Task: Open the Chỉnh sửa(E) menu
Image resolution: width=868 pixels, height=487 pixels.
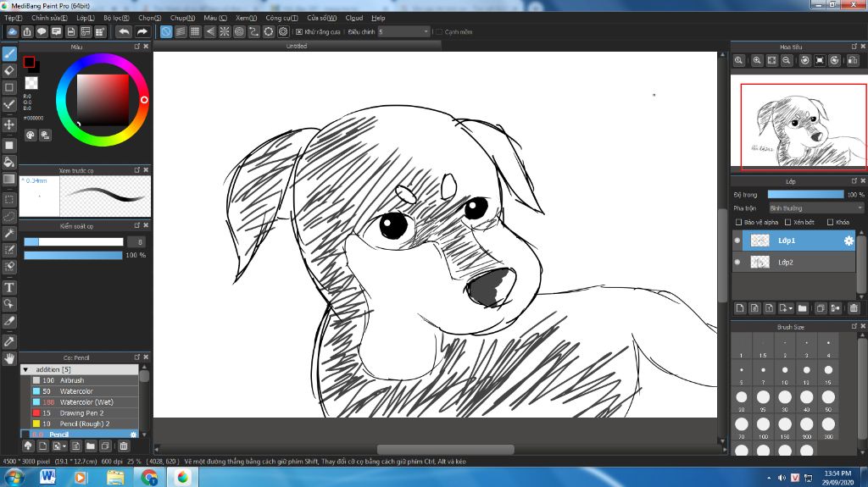Action: pyautogui.click(x=49, y=19)
